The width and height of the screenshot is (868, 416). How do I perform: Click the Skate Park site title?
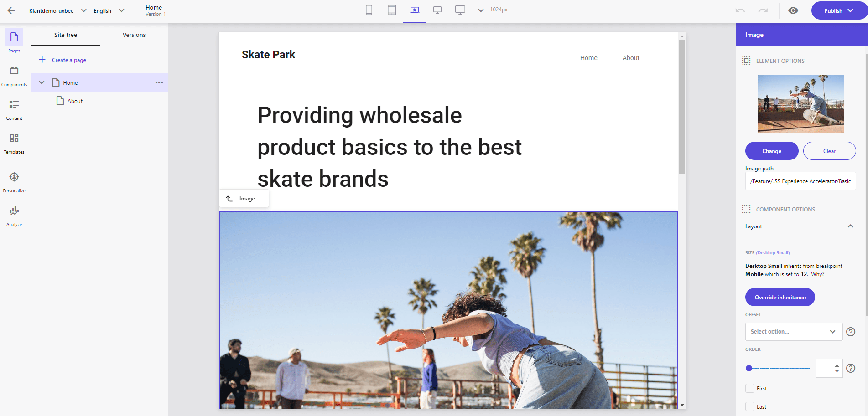pyautogui.click(x=268, y=55)
